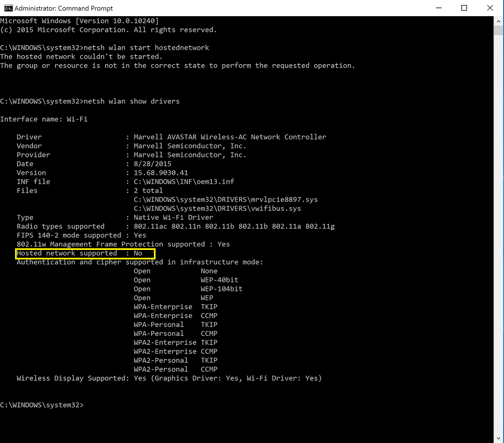The height and width of the screenshot is (443, 504).
Task: Open the Command Prompt system menu icon
Action: [8, 8]
